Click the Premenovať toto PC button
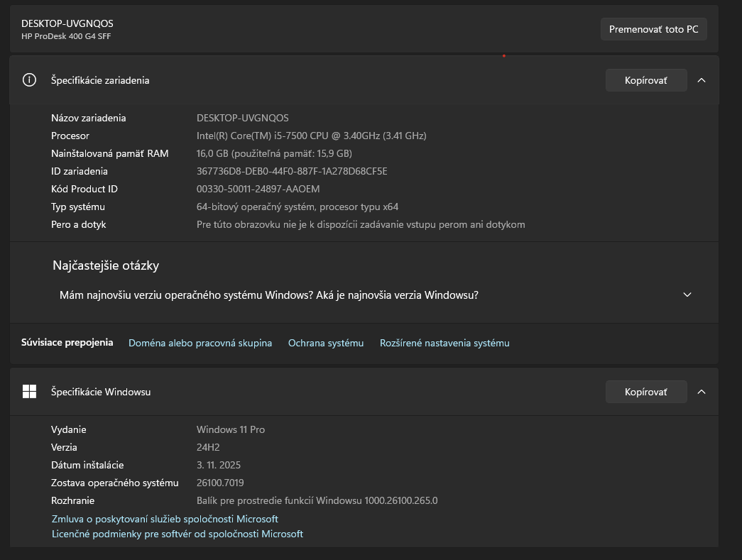742x560 pixels. click(653, 29)
